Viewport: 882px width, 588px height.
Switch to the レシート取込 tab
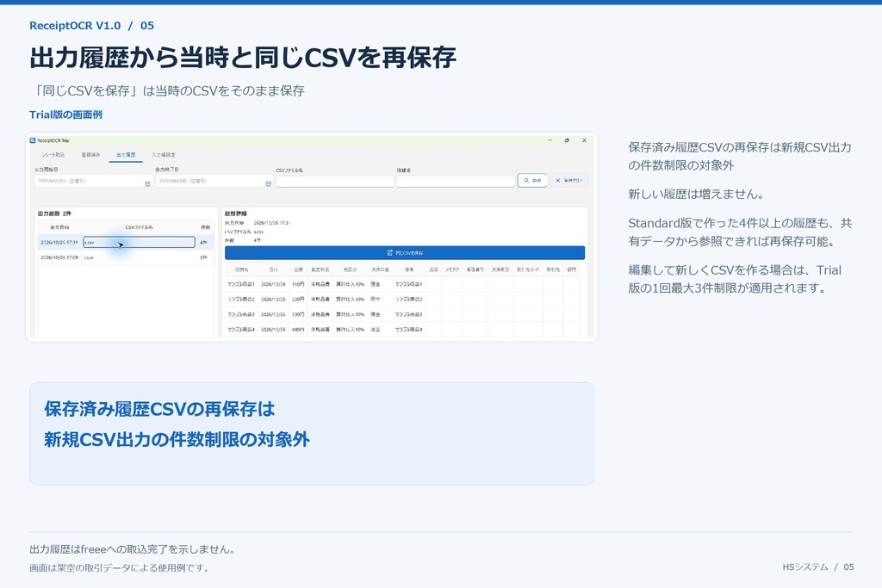point(53,155)
